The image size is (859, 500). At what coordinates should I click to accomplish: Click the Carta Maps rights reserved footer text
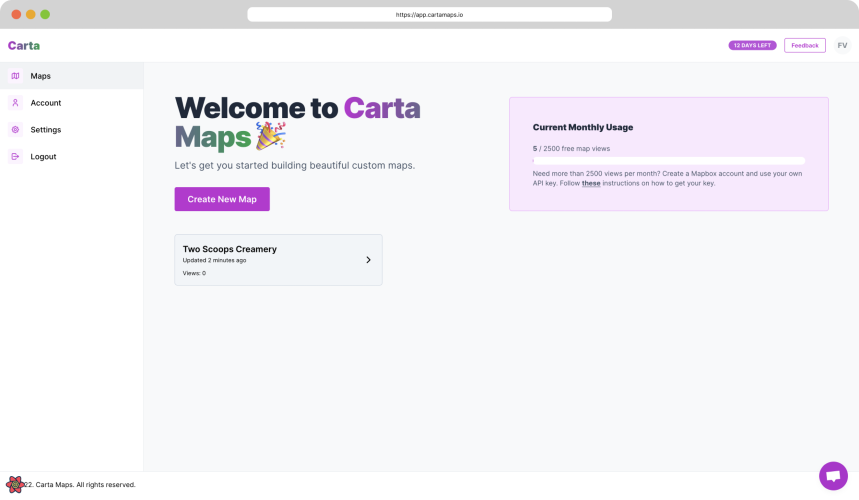pyautogui.click(x=80, y=485)
